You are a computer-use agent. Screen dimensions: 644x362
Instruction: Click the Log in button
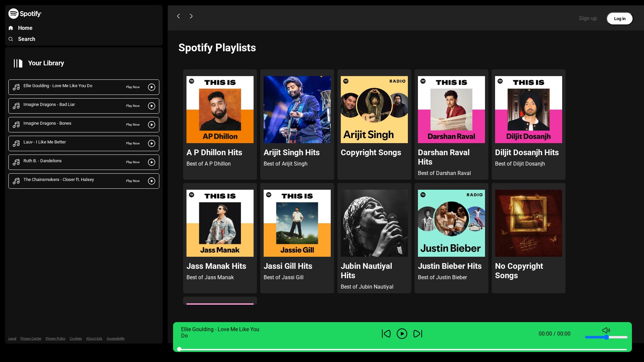(620, 19)
